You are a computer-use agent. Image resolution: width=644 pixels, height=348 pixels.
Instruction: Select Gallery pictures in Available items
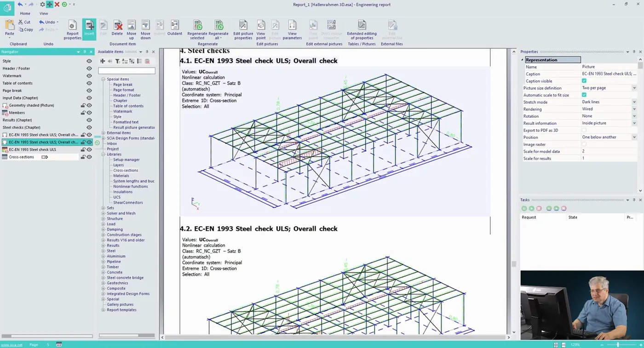[x=120, y=304]
